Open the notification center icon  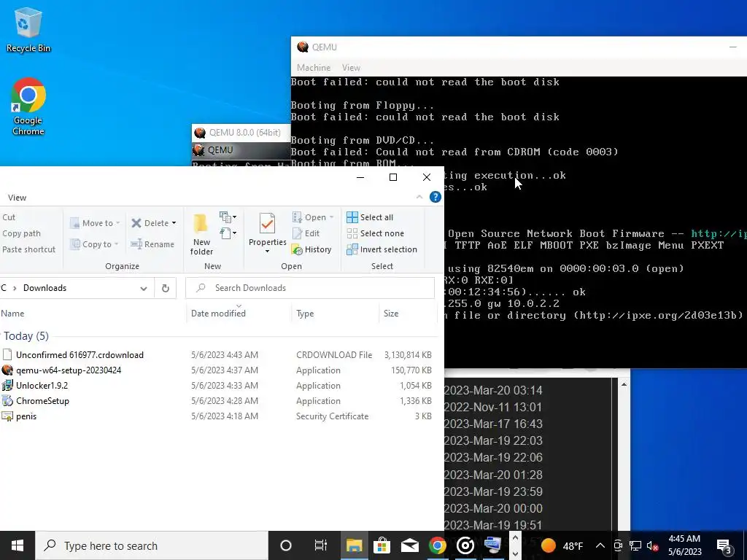coord(724,545)
